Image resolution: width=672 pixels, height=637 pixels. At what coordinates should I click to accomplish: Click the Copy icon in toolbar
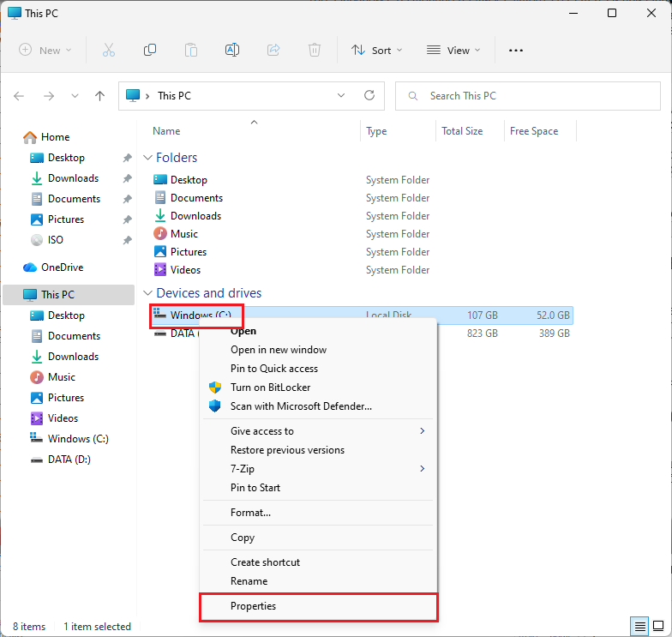(x=150, y=51)
